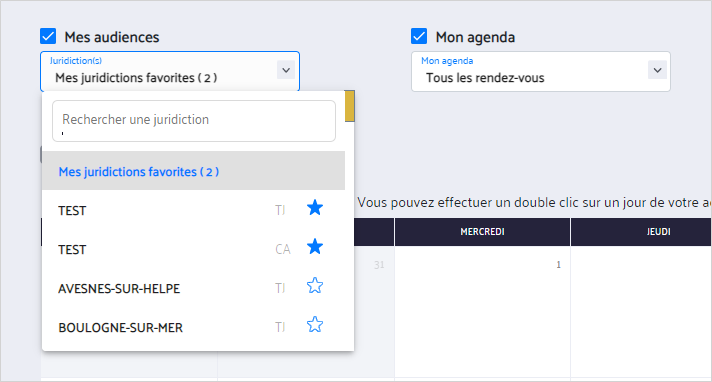The height and width of the screenshot is (382, 712).
Task: Add BOULOGNE-SUR-MER to favorites via star
Action: click(315, 325)
